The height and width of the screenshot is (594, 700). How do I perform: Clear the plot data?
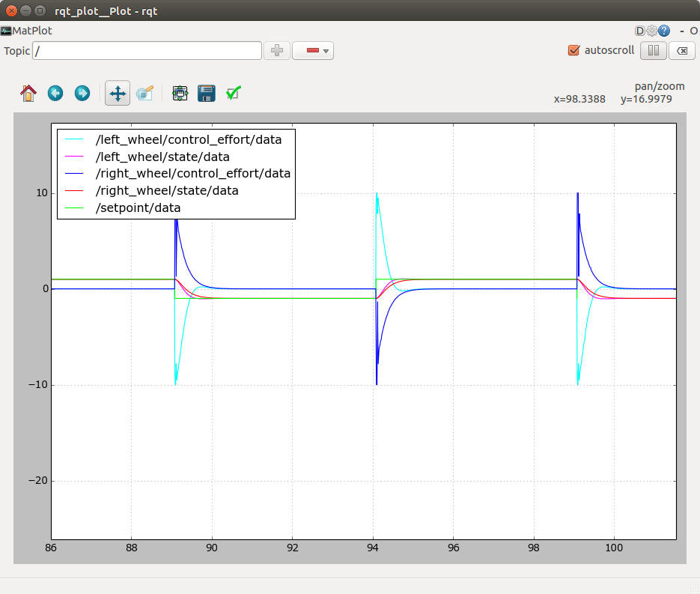point(681,50)
